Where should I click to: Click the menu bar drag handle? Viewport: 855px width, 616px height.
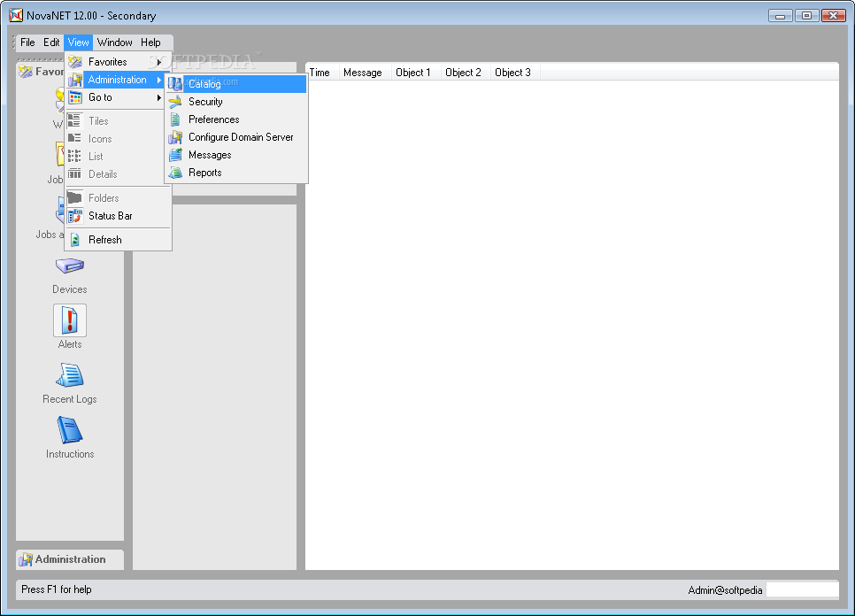pyautogui.click(x=14, y=42)
